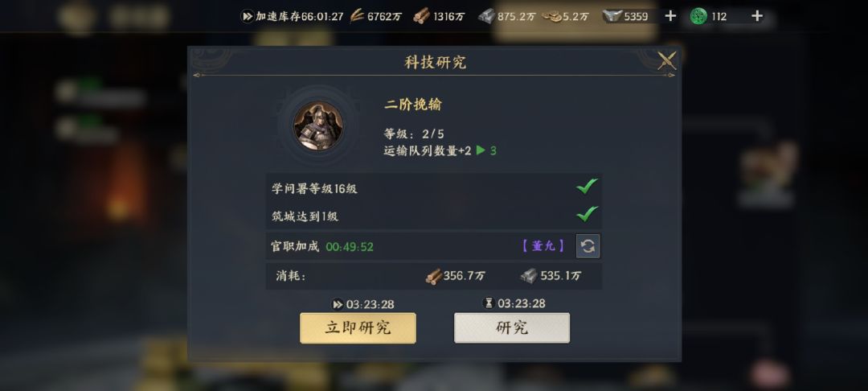Tap the wood resource icon in top bar

pyautogui.click(x=421, y=17)
